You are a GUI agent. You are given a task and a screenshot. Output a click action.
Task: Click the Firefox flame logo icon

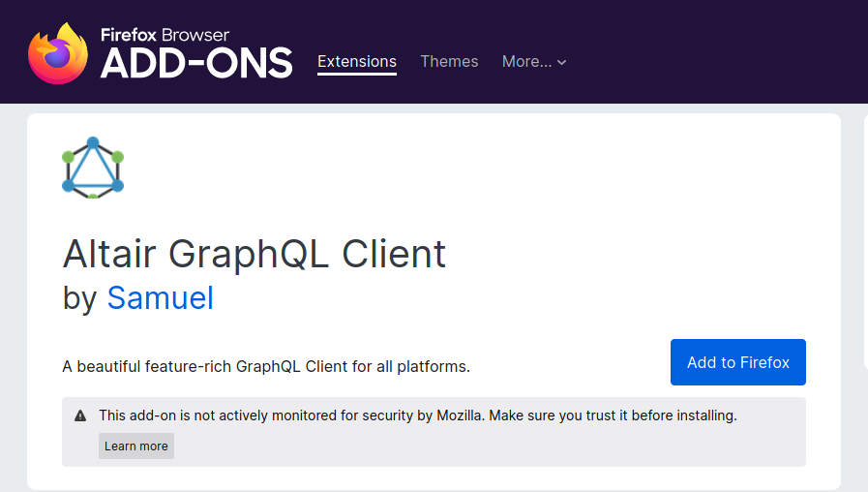[58, 53]
